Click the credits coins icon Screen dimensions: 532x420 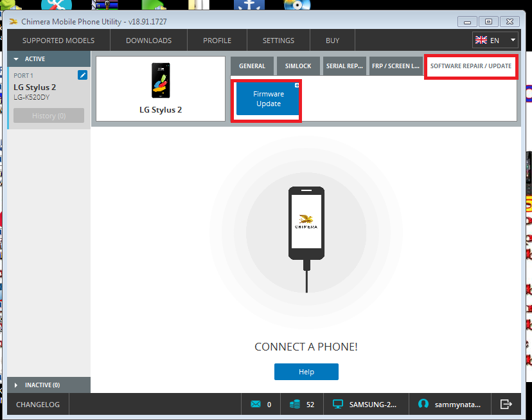(x=295, y=404)
